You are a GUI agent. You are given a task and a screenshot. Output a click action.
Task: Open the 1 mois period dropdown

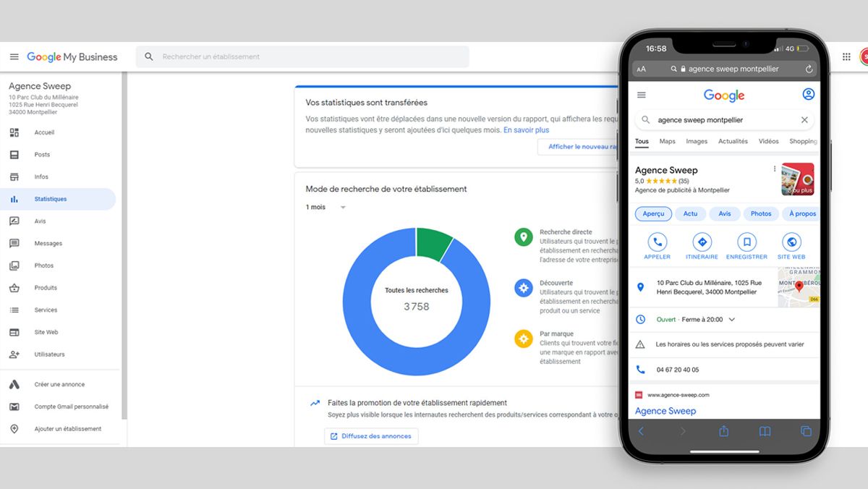[326, 208]
